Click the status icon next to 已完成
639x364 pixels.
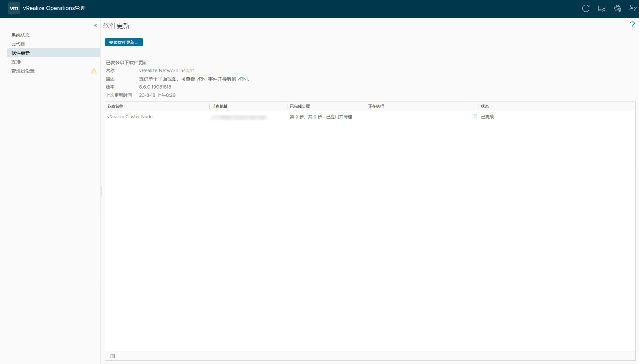475,117
